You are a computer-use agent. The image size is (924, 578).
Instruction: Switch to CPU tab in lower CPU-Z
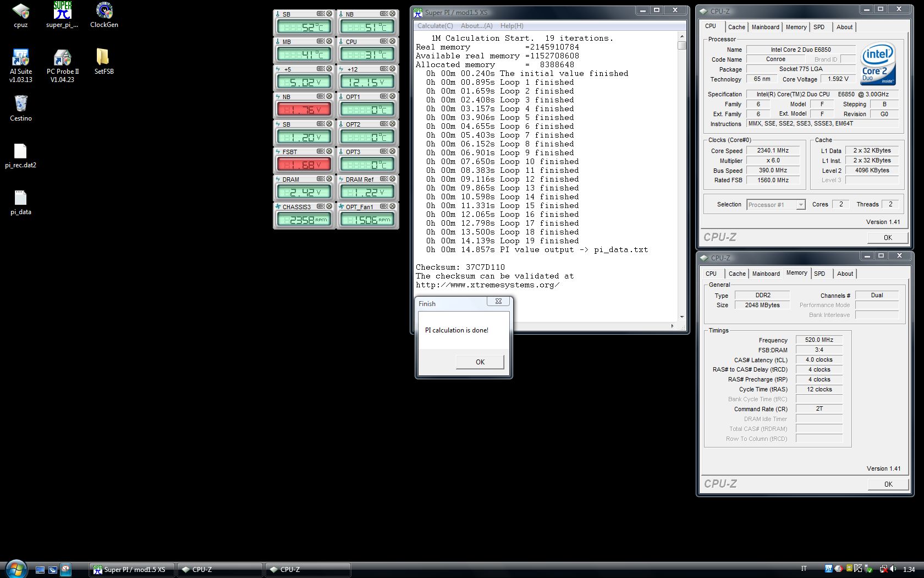coord(711,274)
